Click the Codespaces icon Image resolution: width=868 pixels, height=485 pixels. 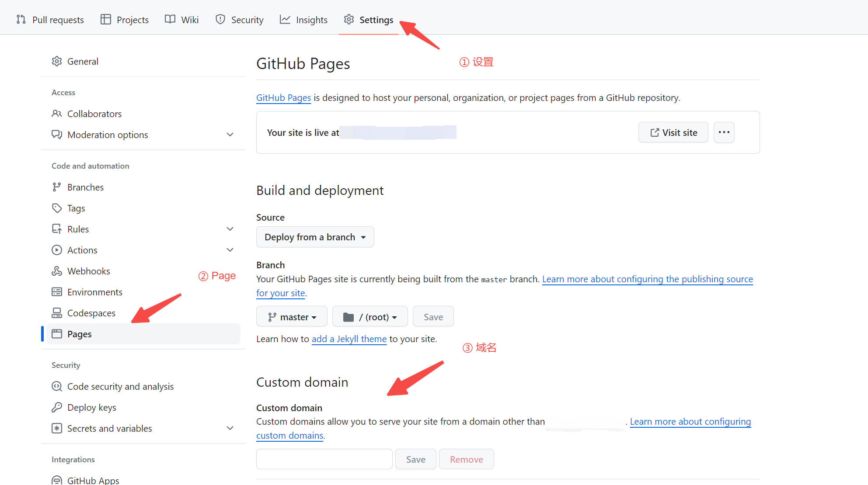(57, 313)
